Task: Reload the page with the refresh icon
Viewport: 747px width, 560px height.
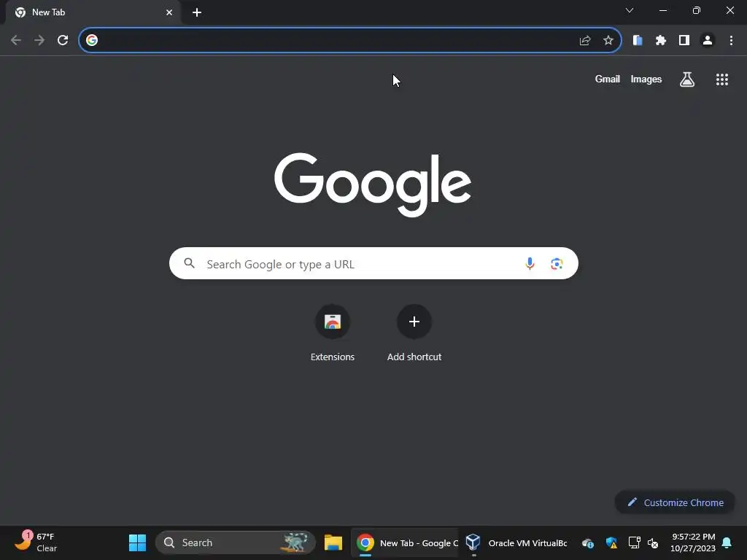Action: pos(63,41)
